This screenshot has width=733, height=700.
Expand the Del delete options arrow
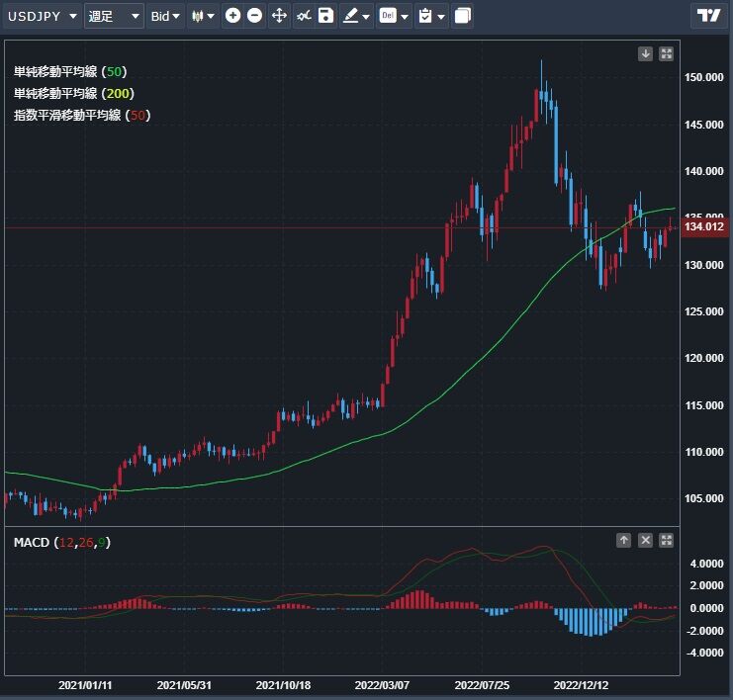[x=405, y=17]
